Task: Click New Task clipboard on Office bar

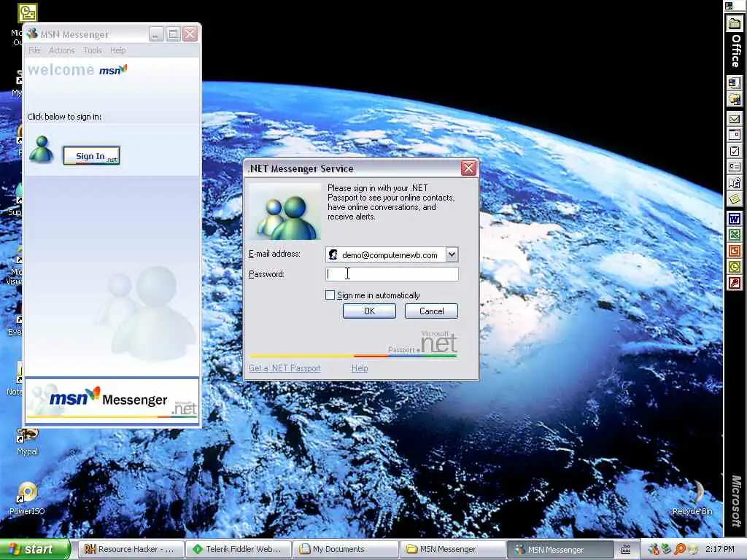Action: click(x=734, y=151)
